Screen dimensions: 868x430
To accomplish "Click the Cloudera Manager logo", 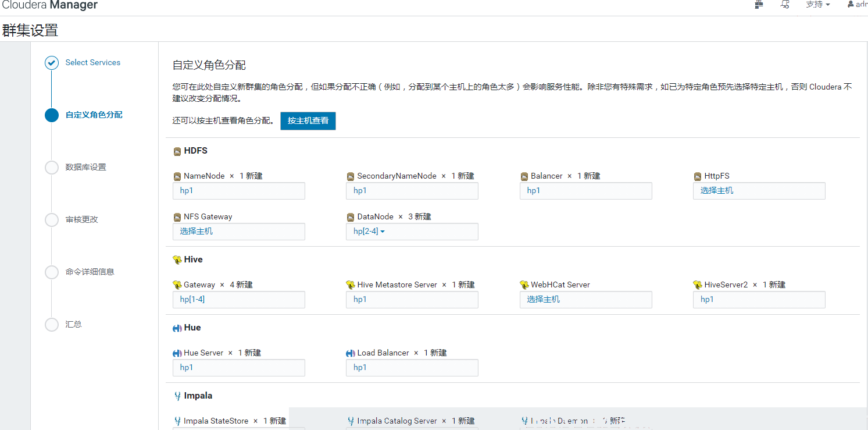I will pos(49,5).
